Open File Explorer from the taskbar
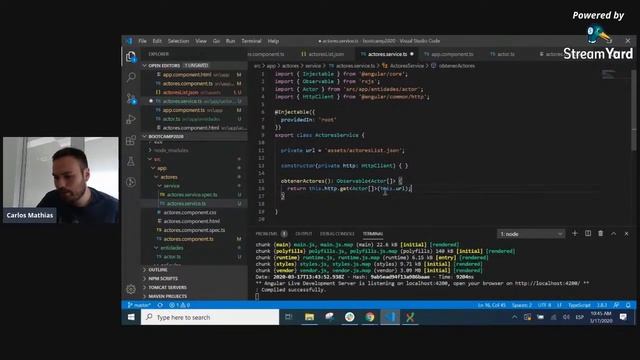This screenshot has width=640, height=360. click(x=309, y=317)
